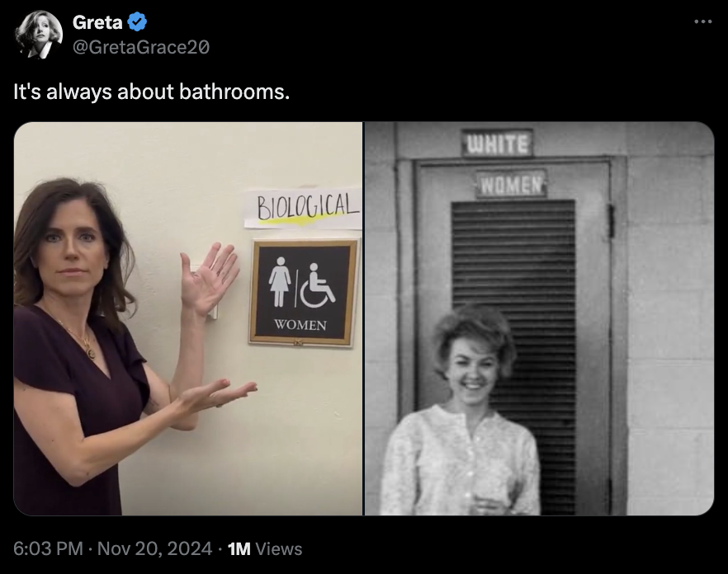Open the display name Greta
This screenshot has height=574, width=728.
tap(97, 22)
